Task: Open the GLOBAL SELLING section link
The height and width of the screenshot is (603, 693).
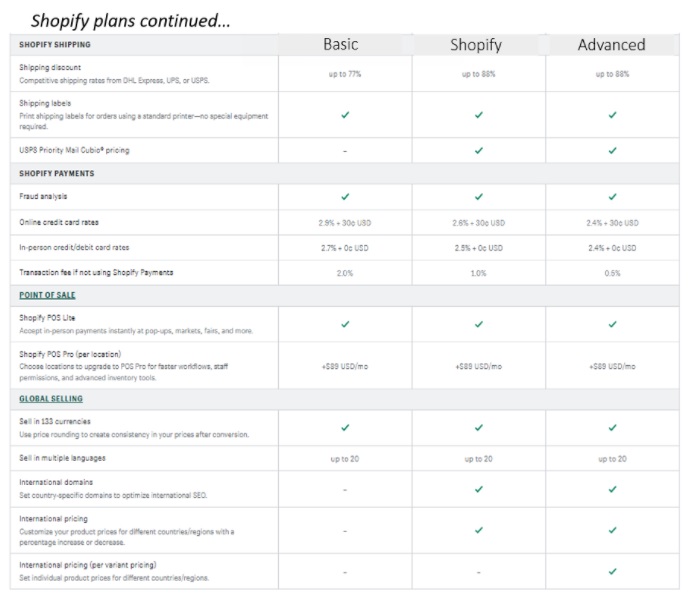Action: (51, 398)
